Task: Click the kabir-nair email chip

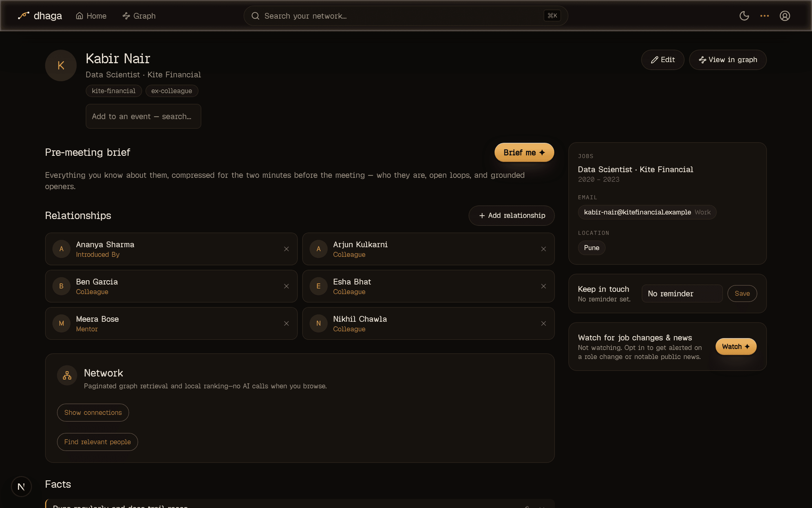Action: pyautogui.click(x=647, y=212)
